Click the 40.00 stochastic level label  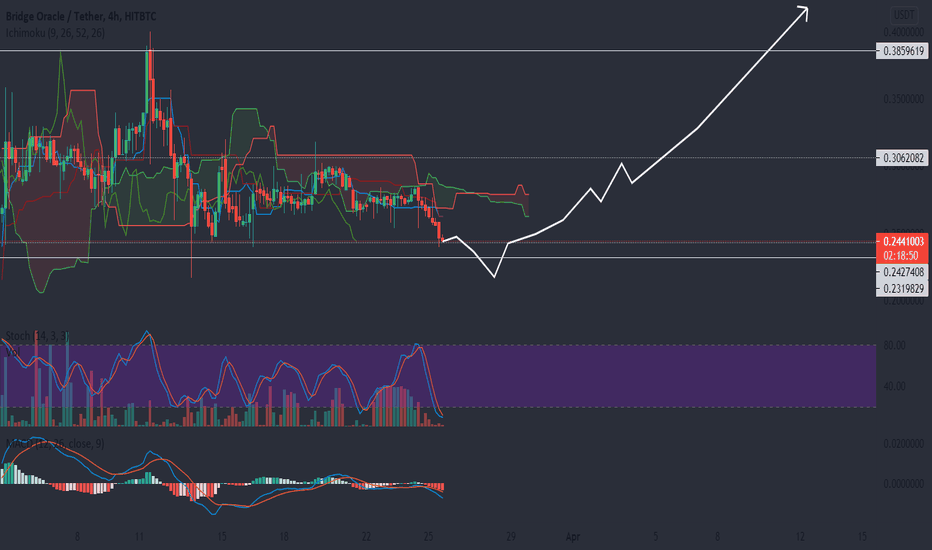click(x=895, y=386)
